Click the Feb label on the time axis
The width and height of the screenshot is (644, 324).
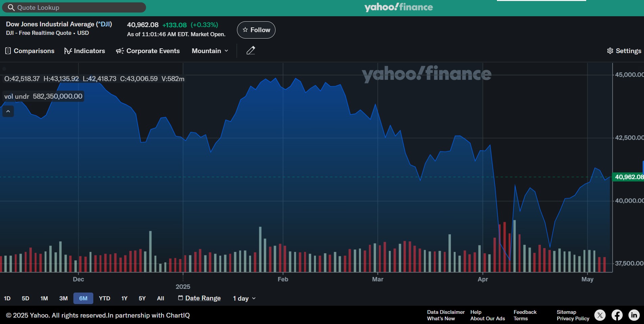click(283, 279)
